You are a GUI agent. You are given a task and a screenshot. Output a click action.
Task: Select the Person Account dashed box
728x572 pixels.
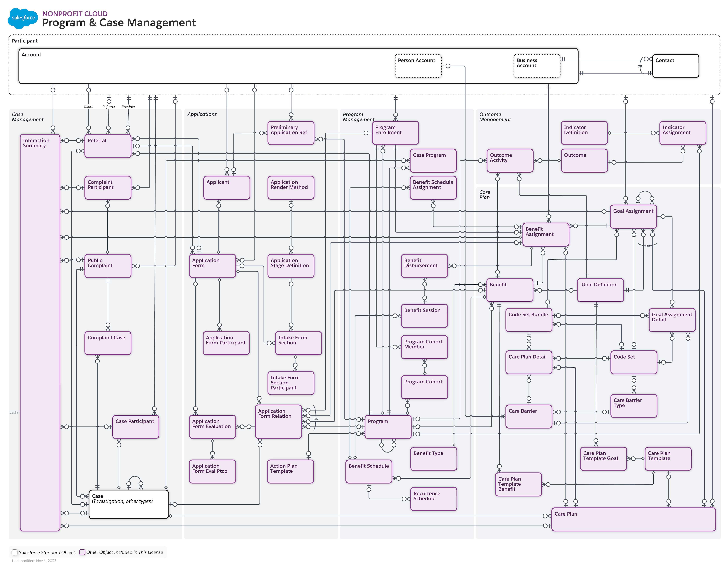pyautogui.click(x=418, y=65)
